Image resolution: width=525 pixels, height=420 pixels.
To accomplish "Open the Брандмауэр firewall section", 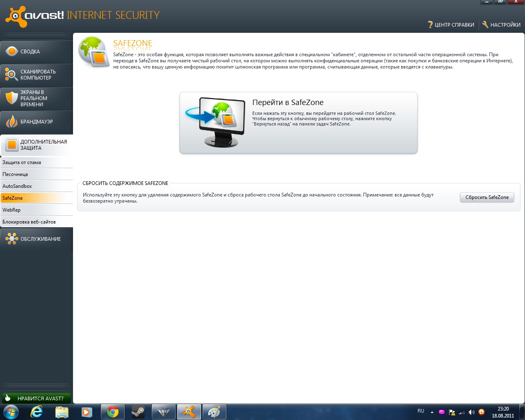I will click(x=37, y=122).
